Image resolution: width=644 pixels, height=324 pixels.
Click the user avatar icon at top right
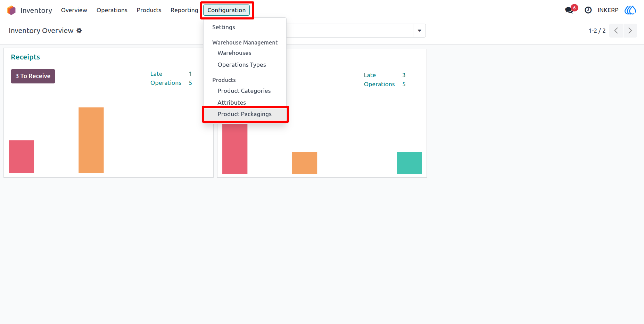630,10
